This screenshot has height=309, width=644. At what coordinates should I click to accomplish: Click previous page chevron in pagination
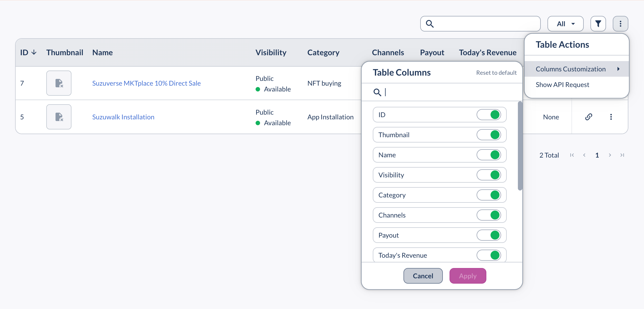click(584, 155)
